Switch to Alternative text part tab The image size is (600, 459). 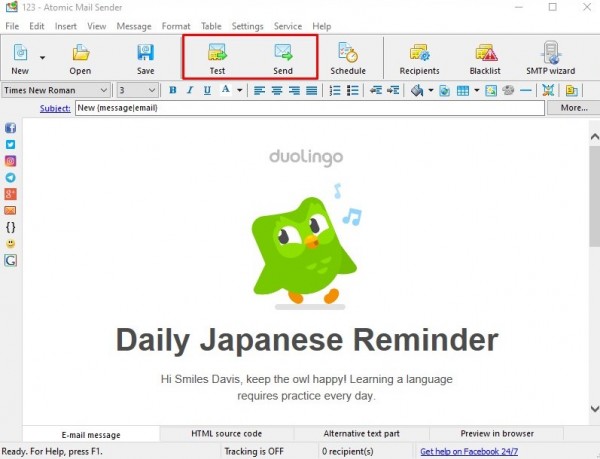coord(362,434)
